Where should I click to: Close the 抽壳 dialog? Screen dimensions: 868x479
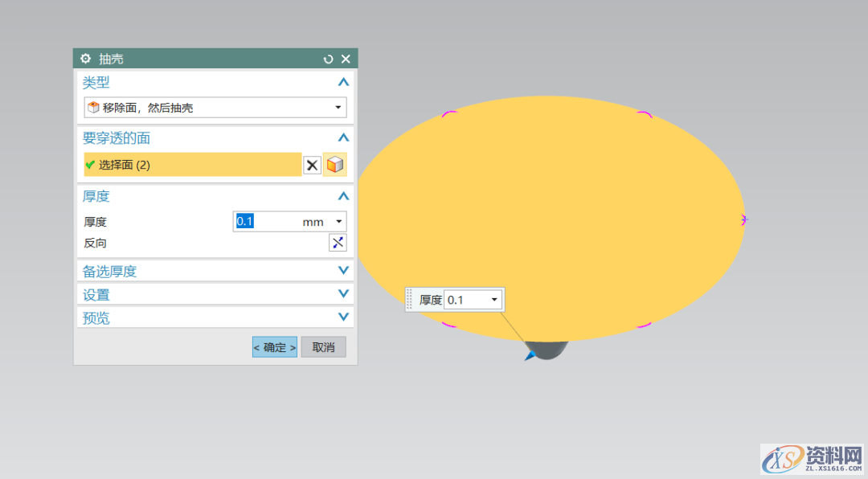click(x=346, y=59)
